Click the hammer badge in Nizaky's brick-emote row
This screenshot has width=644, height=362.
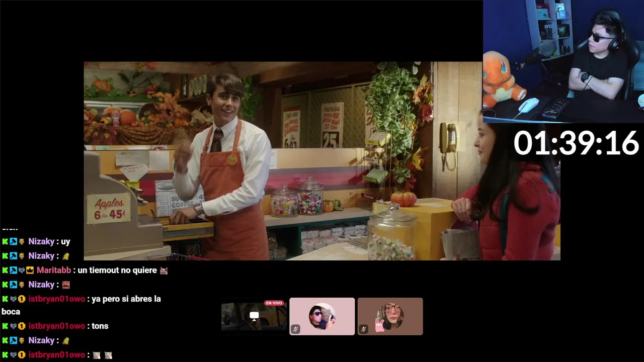14,285
